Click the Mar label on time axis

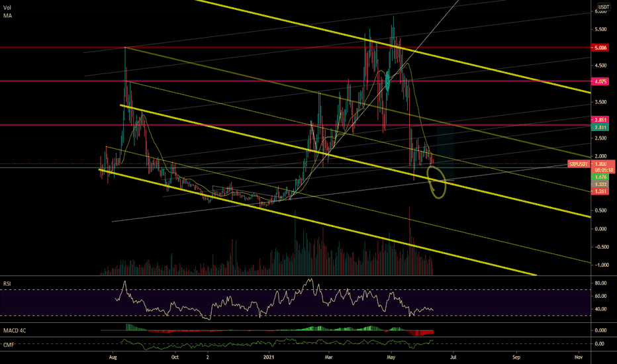pyautogui.click(x=329, y=357)
